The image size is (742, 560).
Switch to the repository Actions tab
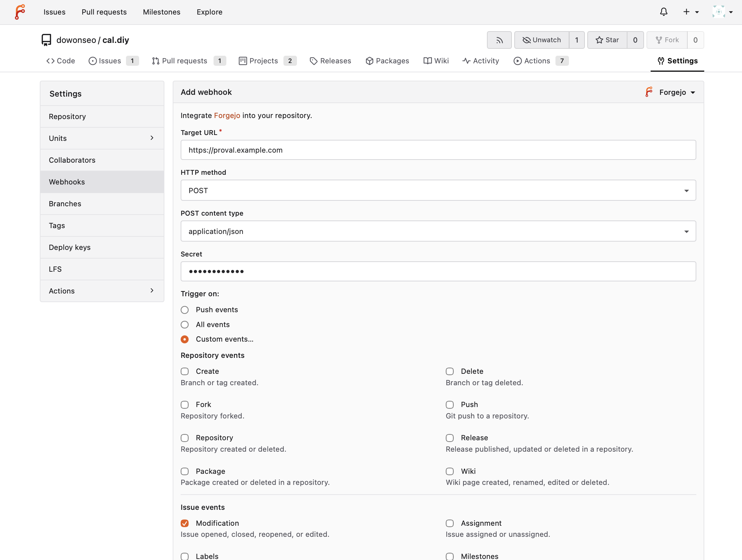coord(541,61)
